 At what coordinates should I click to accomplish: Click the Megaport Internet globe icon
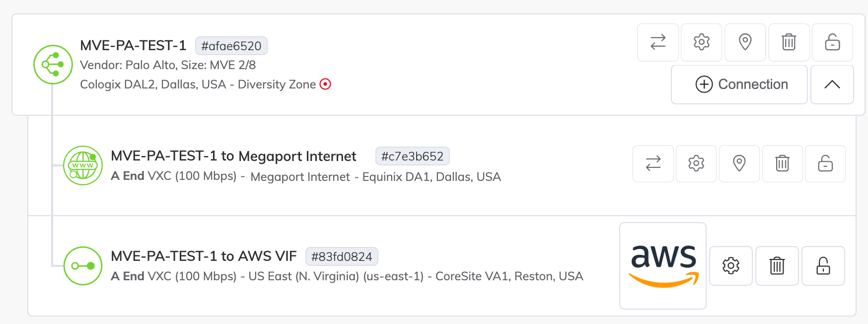83,165
